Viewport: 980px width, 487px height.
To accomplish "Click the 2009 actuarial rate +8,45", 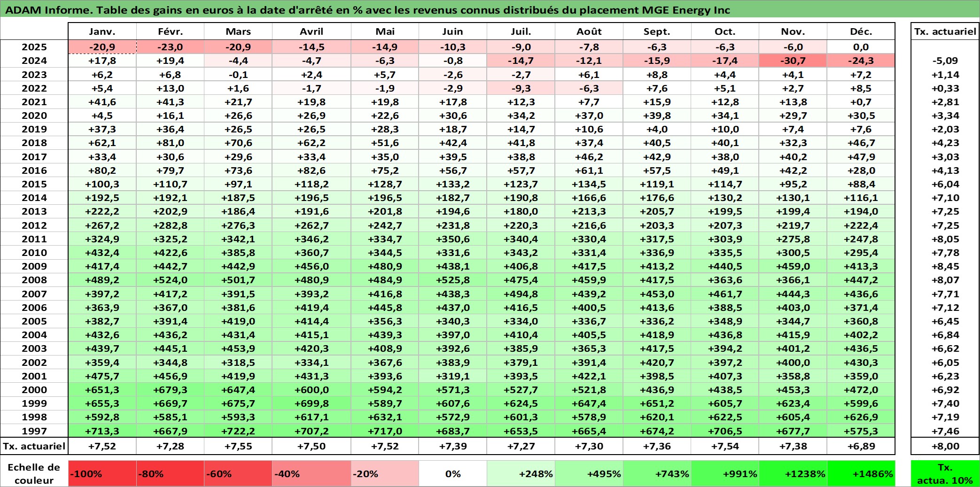I will point(945,266).
